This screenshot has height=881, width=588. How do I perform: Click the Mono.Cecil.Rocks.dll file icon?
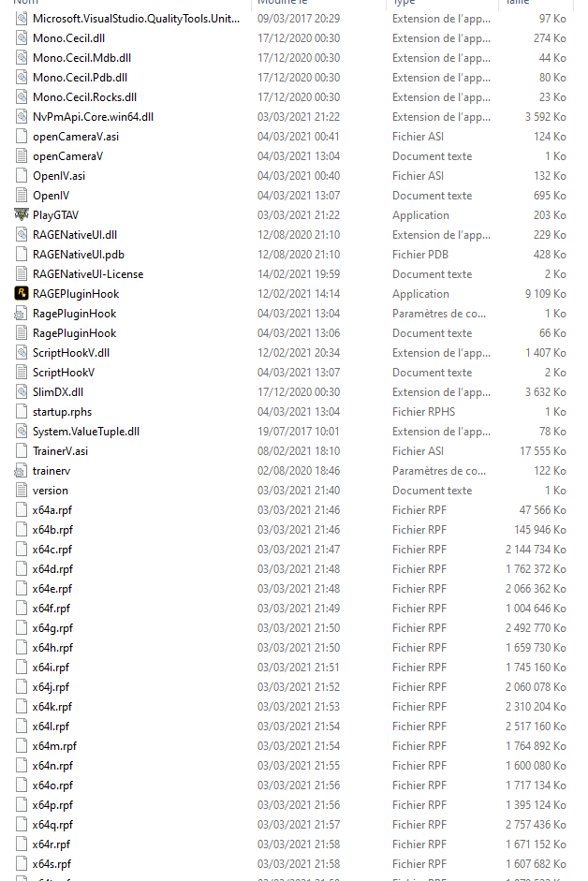22,97
